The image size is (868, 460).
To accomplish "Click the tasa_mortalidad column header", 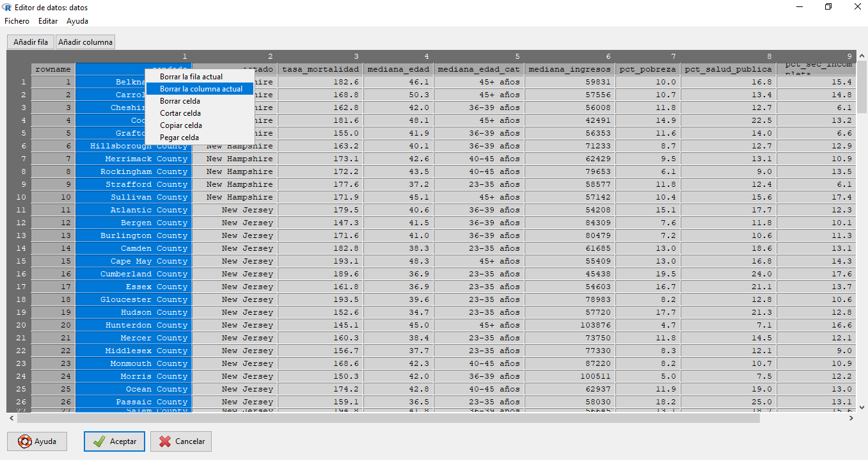I will pyautogui.click(x=320, y=69).
